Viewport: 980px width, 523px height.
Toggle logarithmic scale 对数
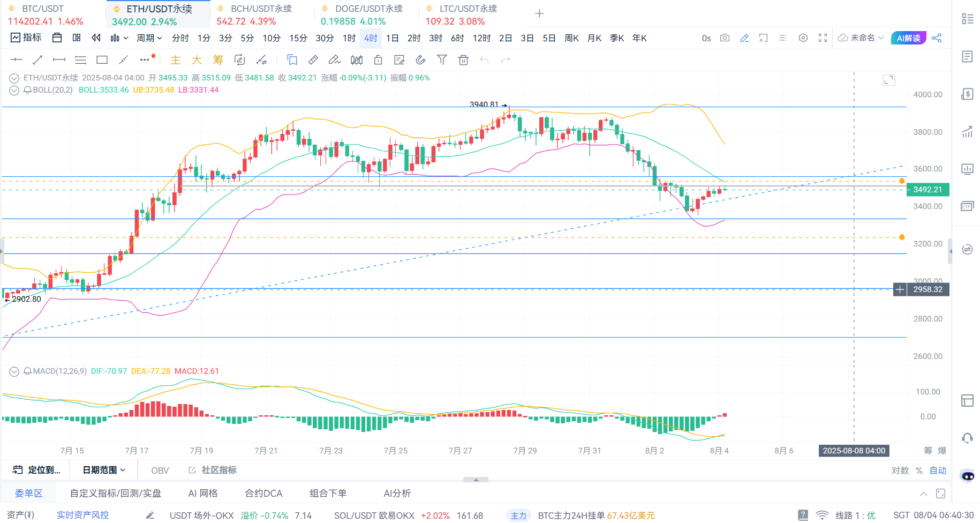pyautogui.click(x=900, y=470)
